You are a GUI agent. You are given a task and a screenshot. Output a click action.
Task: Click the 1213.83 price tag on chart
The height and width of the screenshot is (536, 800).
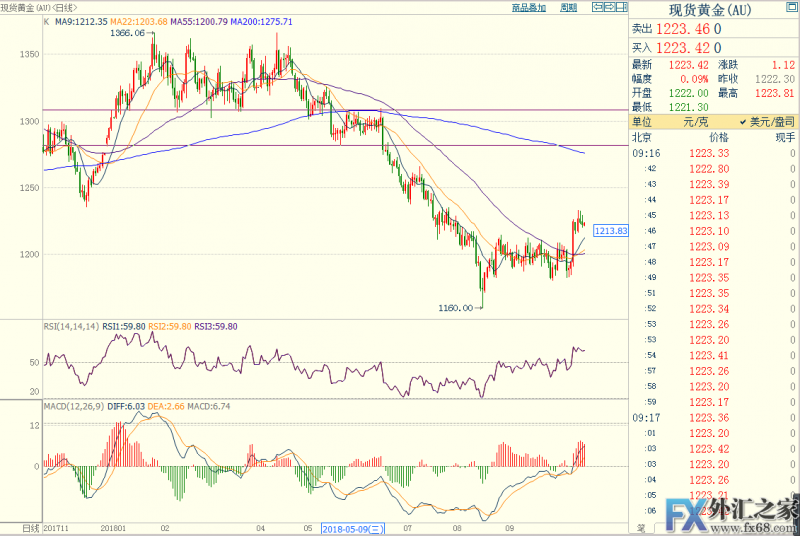609,230
